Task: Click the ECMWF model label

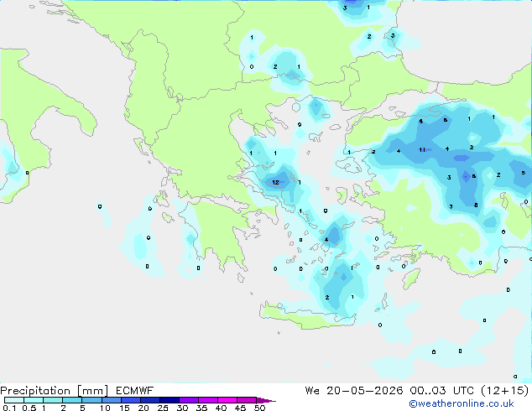Action: [135, 391]
